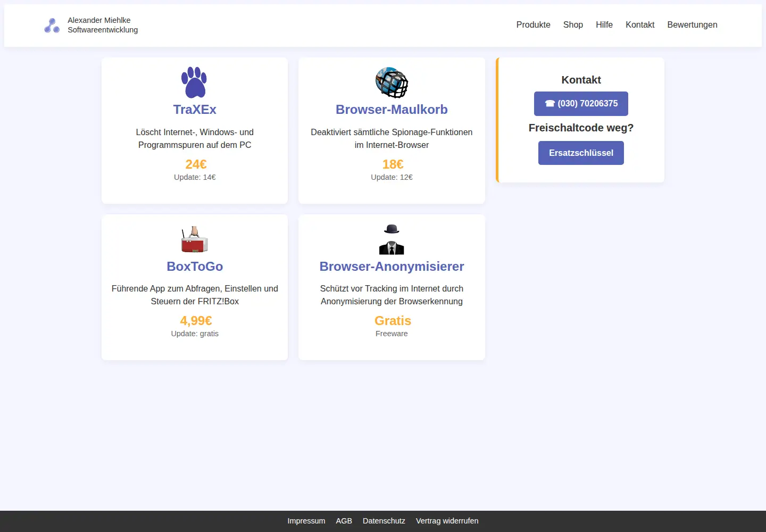Open Bewertungen in the navigation bar
The height and width of the screenshot is (532, 766).
tap(692, 24)
